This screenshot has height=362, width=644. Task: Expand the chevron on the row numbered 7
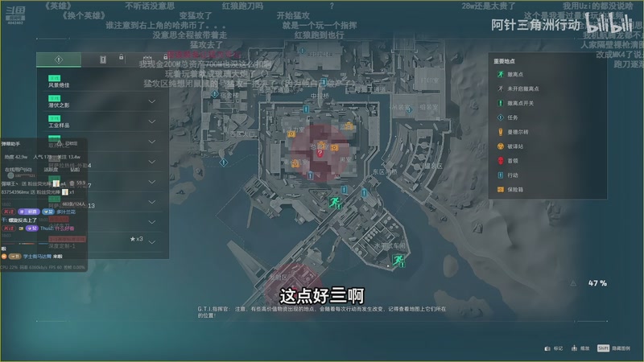(x=151, y=182)
